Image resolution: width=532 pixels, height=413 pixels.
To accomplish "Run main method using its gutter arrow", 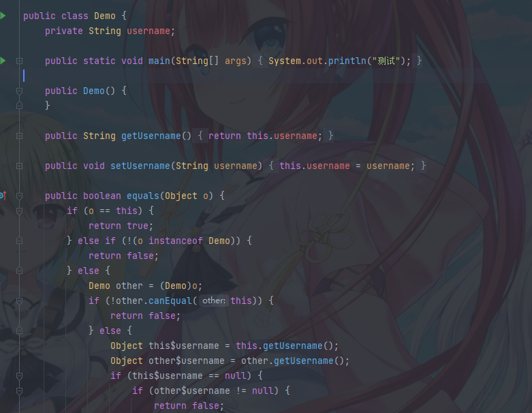I will (x=3, y=61).
